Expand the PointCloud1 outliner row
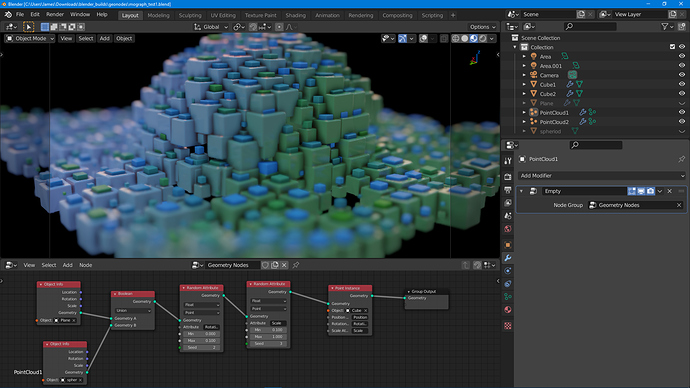The image size is (690, 388). point(524,112)
